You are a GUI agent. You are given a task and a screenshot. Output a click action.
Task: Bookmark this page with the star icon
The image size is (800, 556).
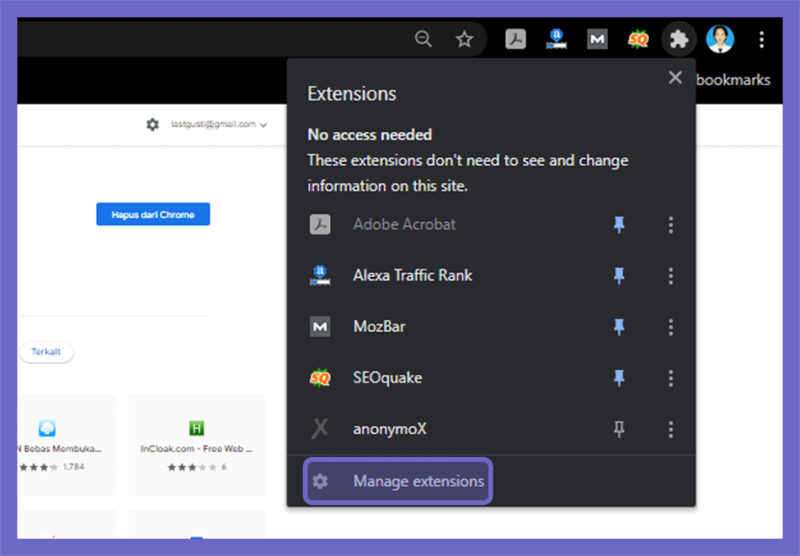tap(464, 39)
